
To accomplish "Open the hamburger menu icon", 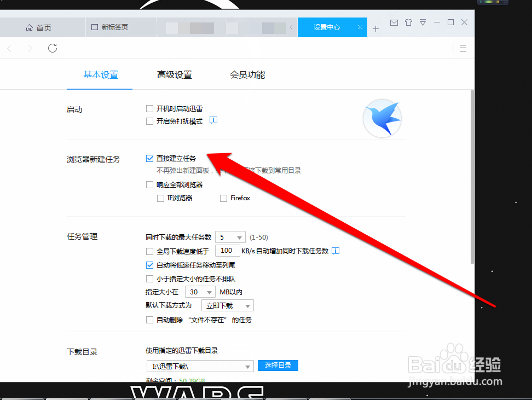I will pos(463,48).
